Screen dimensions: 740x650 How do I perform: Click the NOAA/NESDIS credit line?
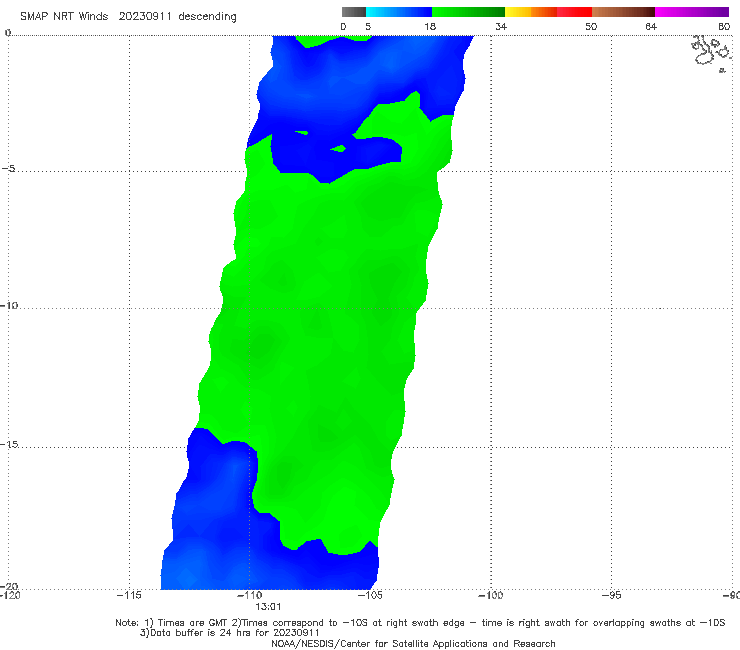coord(413,644)
